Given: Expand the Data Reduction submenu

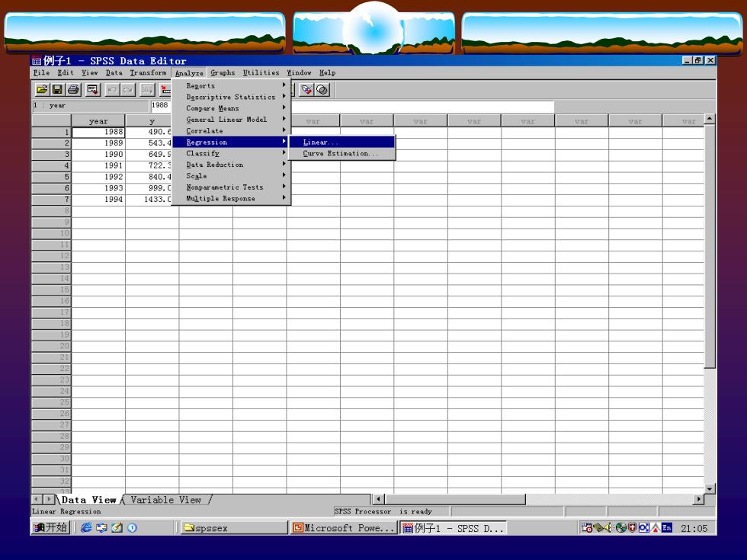Looking at the screenshot, I should [x=231, y=165].
